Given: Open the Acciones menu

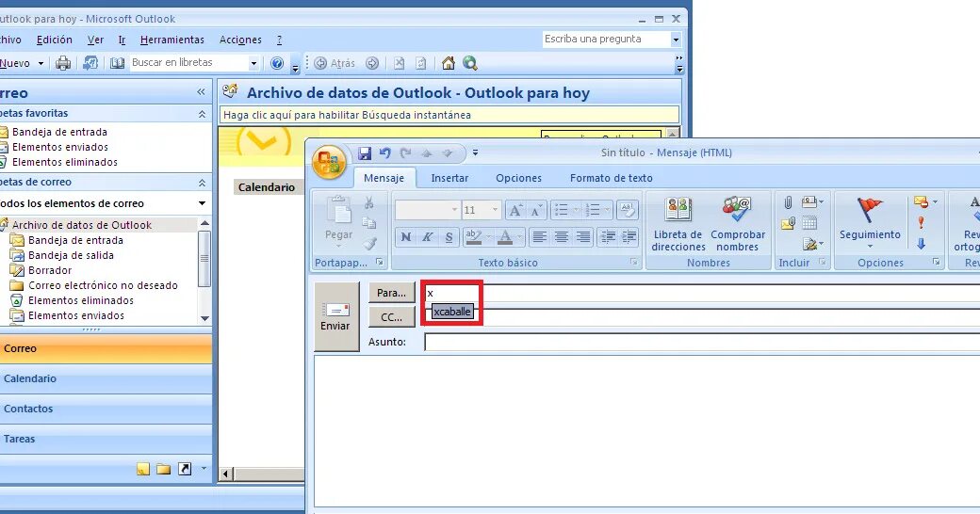Looking at the screenshot, I should [240, 40].
